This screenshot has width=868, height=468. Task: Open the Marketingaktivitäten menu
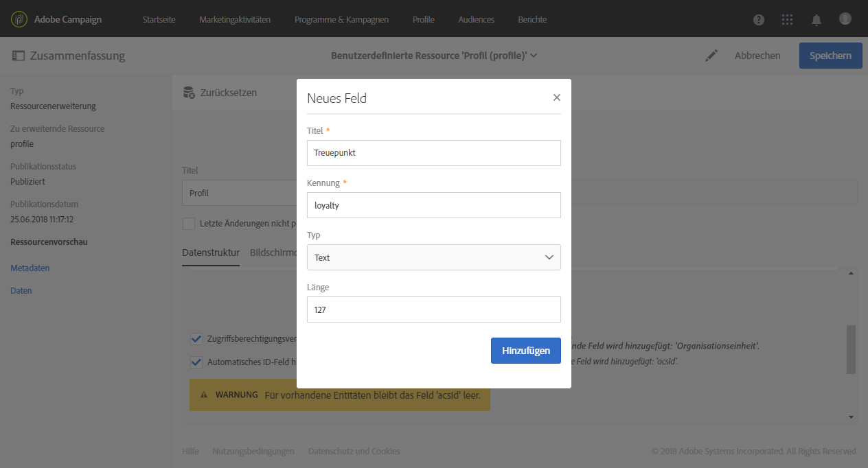235,19
